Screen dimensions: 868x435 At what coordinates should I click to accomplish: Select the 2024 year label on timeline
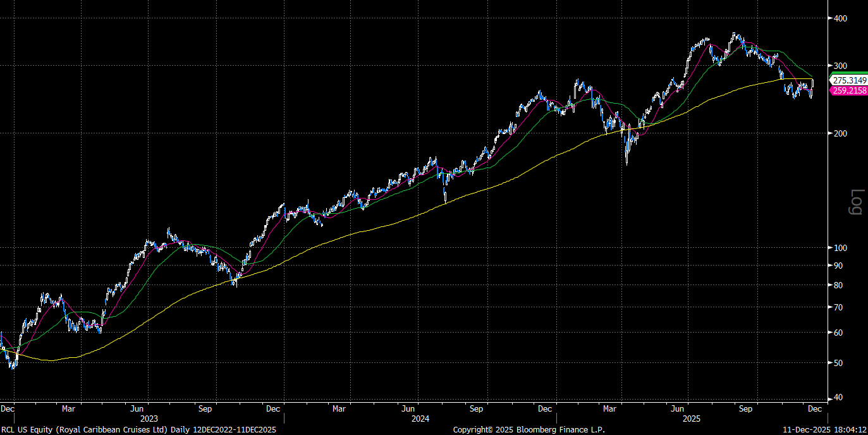[x=420, y=419]
